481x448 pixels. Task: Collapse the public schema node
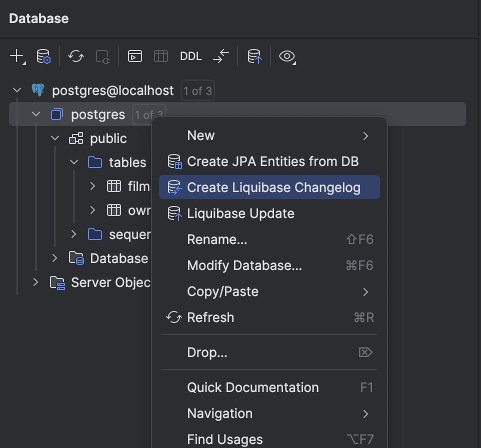click(x=54, y=138)
